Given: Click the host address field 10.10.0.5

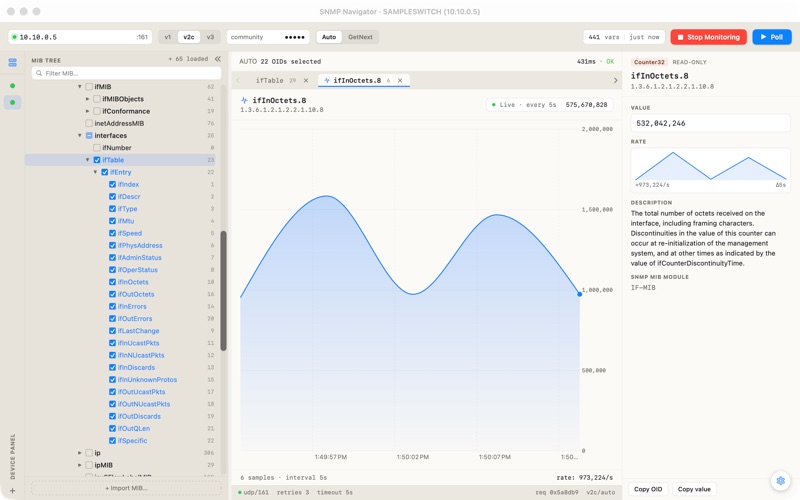Looking at the screenshot, I should pos(80,37).
